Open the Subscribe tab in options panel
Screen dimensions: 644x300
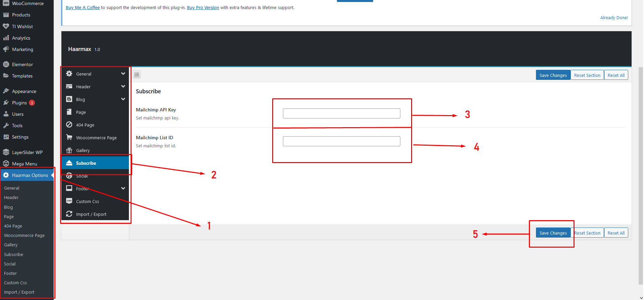click(95, 163)
